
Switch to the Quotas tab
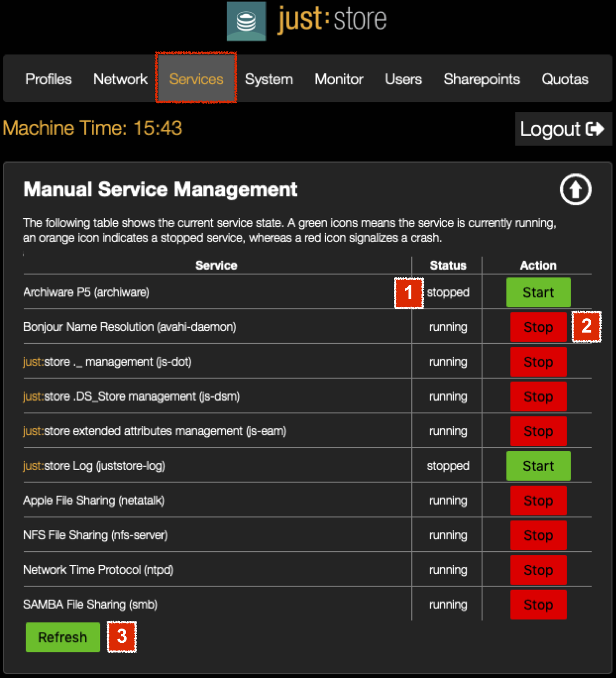565,79
